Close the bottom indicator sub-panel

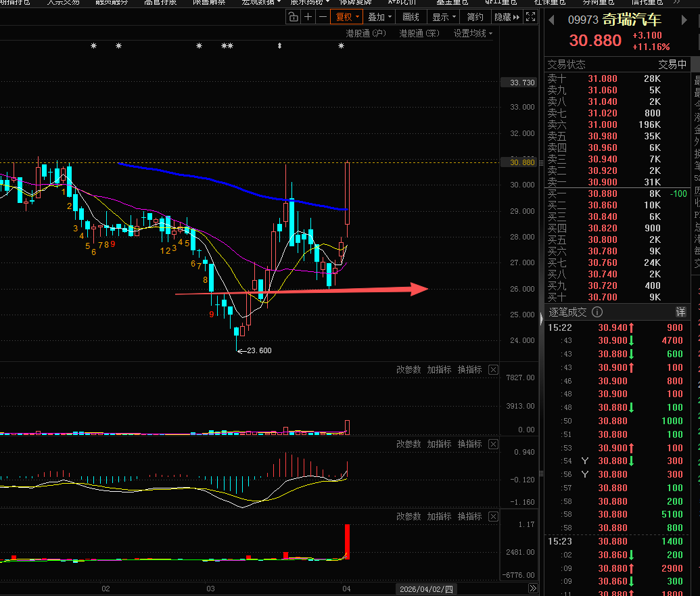[x=493, y=517]
